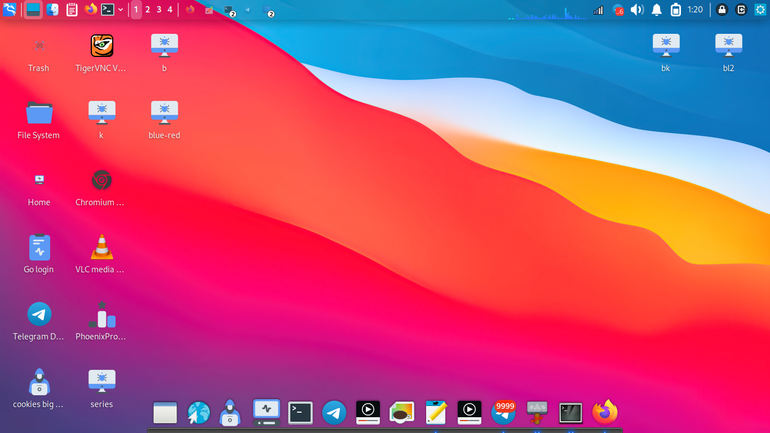This screenshot has width=770, height=433.
Task: Click the Firefox icon in the dock
Action: click(x=605, y=412)
